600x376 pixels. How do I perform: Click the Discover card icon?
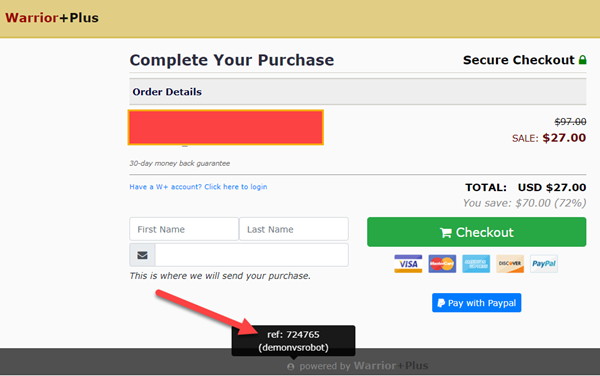coord(510,264)
